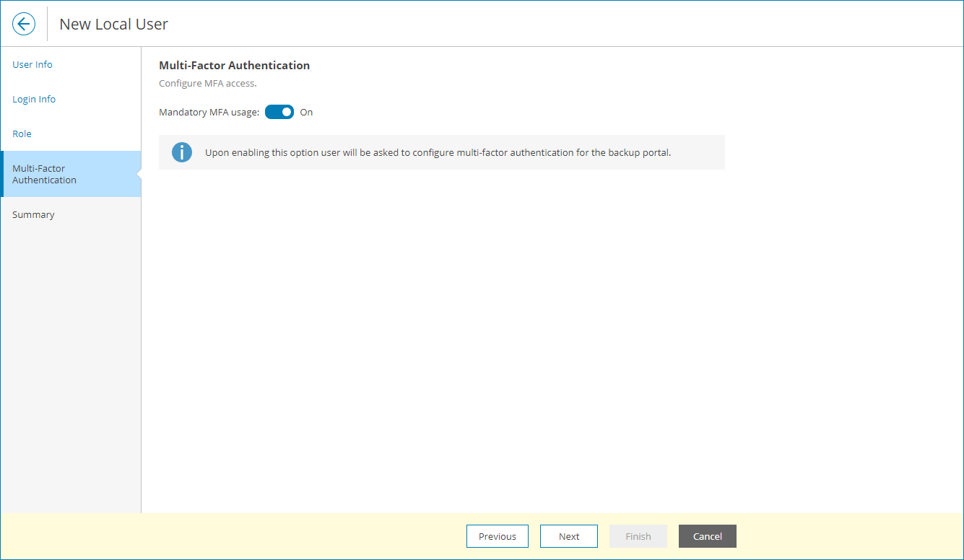This screenshot has width=964, height=560.
Task: Click the gray information notice banner
Action: coord(441,152)
